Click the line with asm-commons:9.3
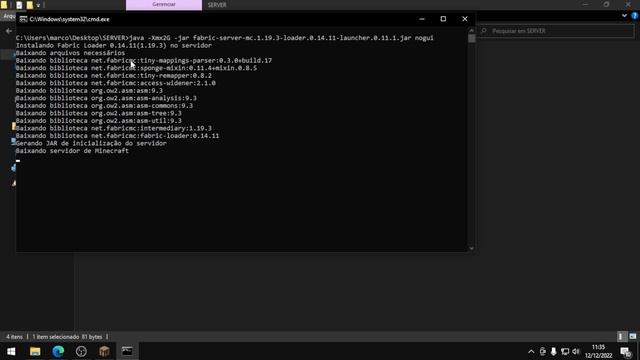This screenshot has height=360, width=640. coord(104,105)
